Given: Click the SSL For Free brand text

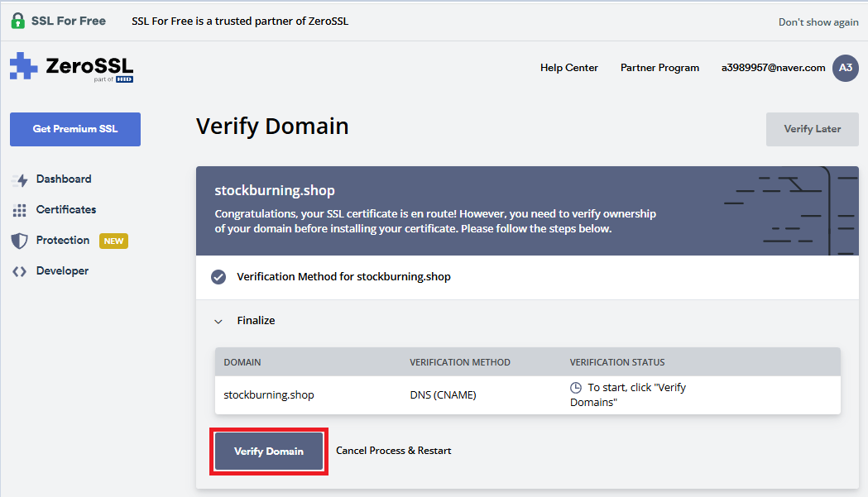Looking at the screenshot, I should coord(69,21).
